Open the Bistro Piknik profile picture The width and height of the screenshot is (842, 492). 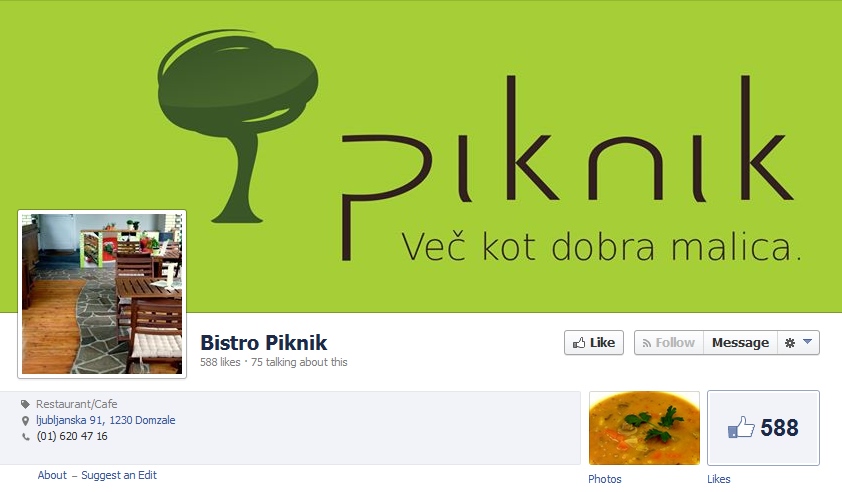[x=102, y=294]
